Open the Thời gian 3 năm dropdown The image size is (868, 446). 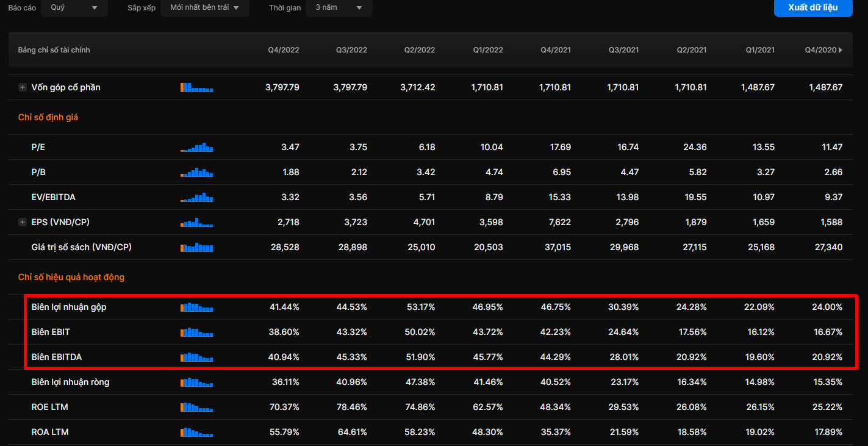339,8
